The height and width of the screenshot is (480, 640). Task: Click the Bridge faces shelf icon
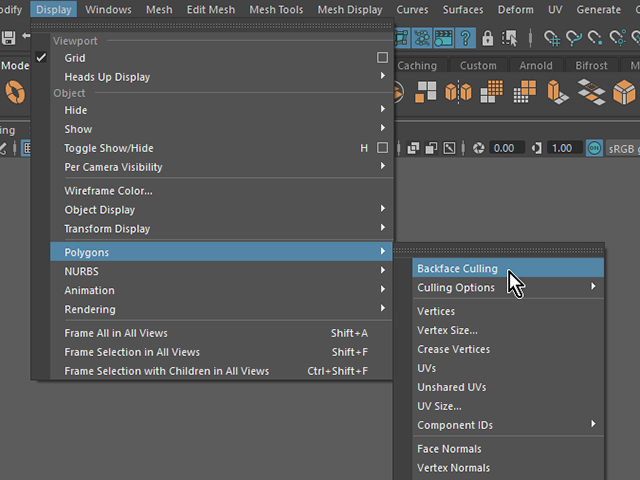pyautogui.click(x=591, y=92)
